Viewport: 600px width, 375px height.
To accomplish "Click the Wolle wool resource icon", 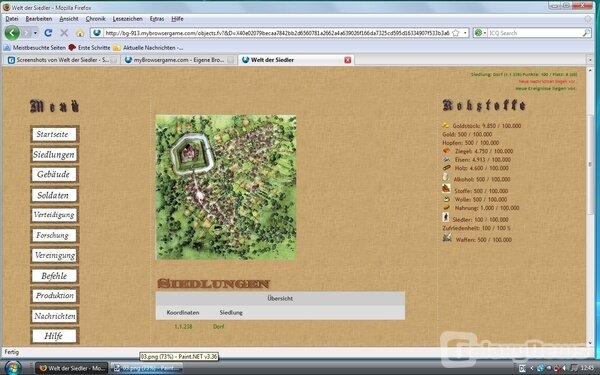I will (446, 199).
